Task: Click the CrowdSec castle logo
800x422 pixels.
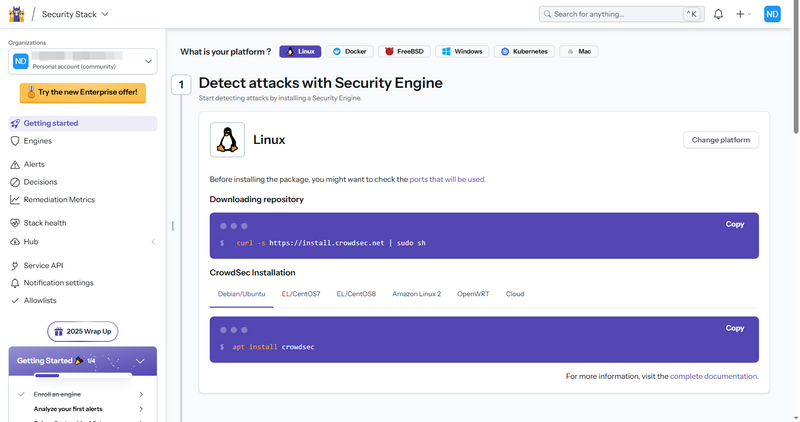Action: tap(16, 14)
